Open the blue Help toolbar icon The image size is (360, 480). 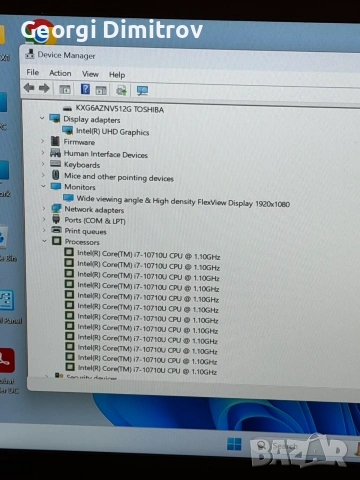point(85,89)
